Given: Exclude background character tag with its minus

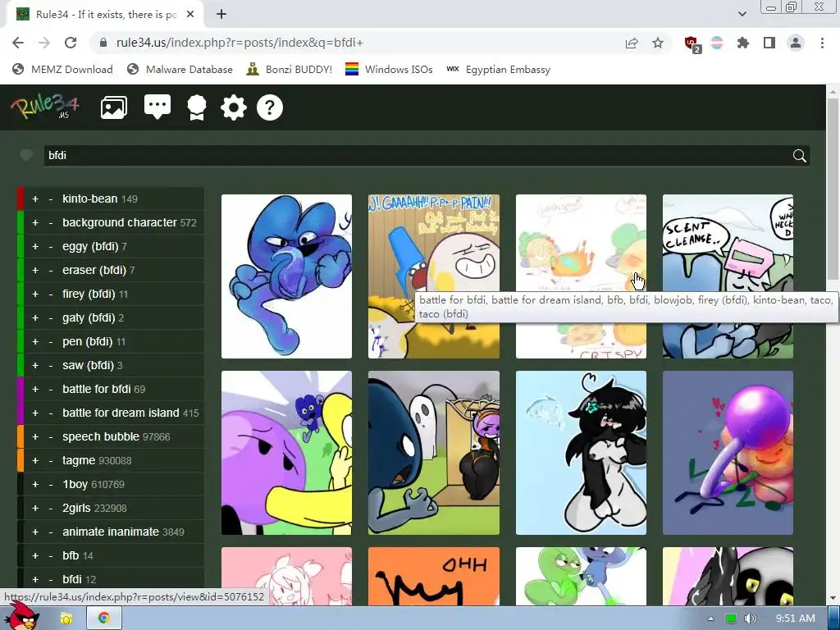Looking at the screenshot, I should point(51,223).
